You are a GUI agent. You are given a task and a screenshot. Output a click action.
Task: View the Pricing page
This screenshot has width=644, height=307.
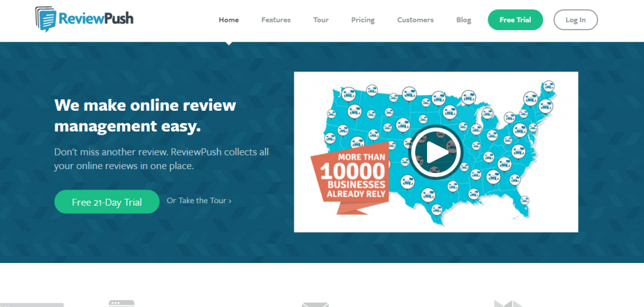(363, 20)
